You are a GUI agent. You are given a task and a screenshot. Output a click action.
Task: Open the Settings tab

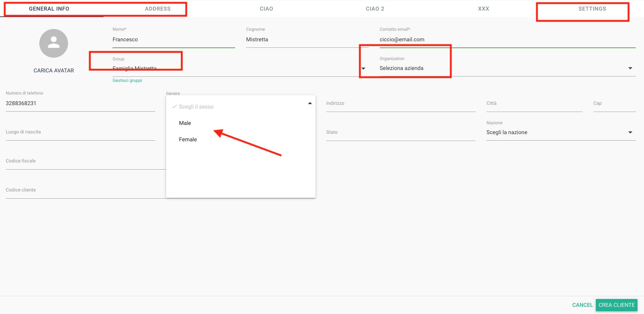(x=592, y=9)
